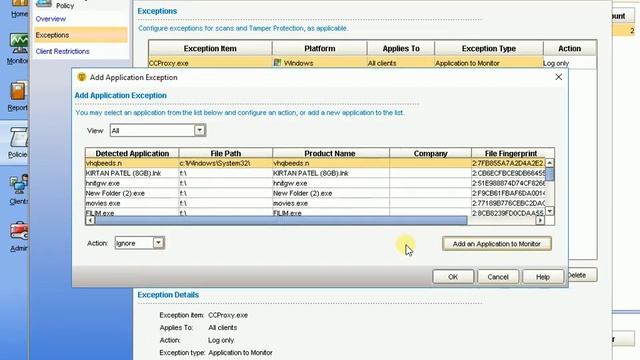Click the Windows platform icon in CCProxy.exe row
Viewport: 640px width, 360px height.
pos(278,63)
